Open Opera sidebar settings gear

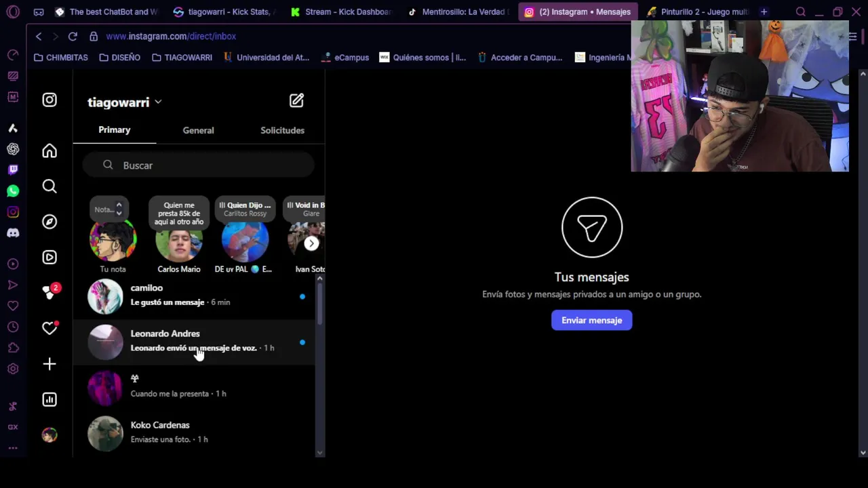pos(13,369)
